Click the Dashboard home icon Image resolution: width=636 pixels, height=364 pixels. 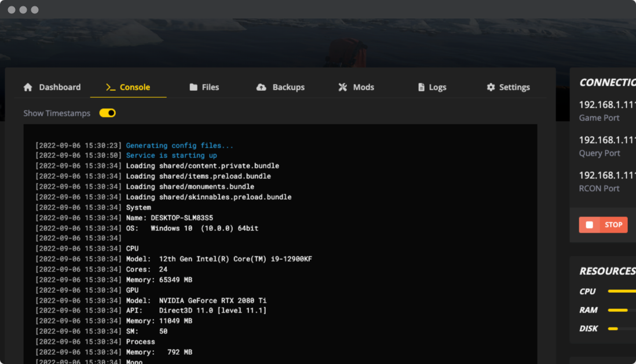point(28,87)
